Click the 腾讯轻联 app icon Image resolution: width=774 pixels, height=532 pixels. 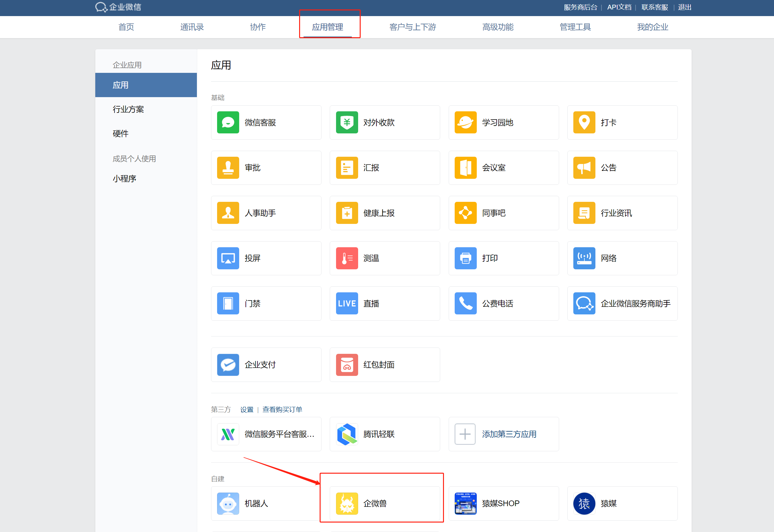click(346, 434)
